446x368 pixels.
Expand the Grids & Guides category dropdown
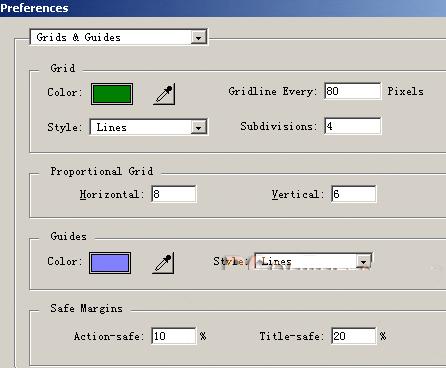[x=119, y=37]
